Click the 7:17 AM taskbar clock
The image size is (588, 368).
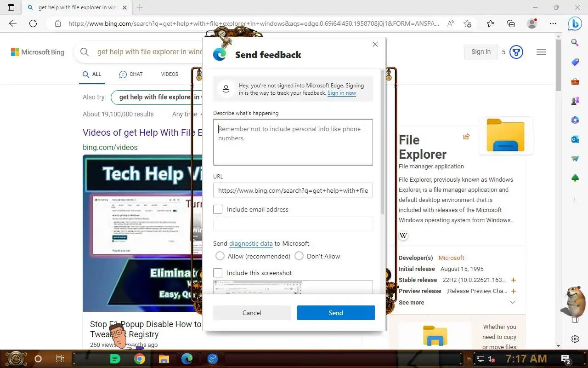coord(526,359)
